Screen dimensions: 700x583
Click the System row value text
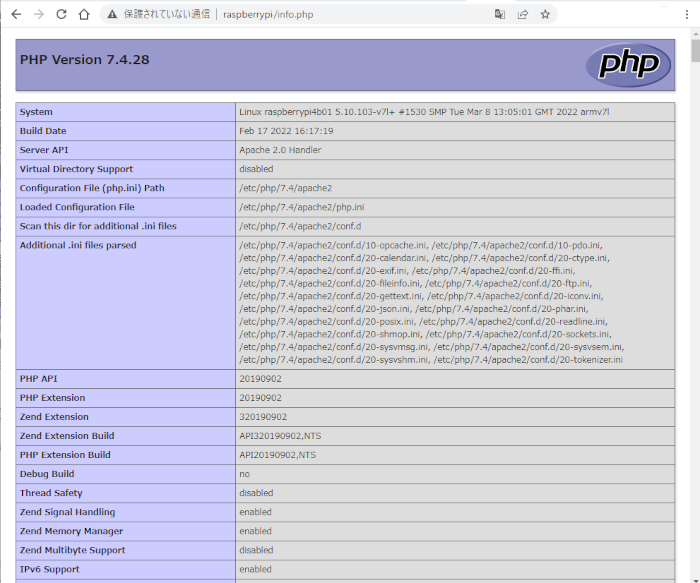(424, 112)
